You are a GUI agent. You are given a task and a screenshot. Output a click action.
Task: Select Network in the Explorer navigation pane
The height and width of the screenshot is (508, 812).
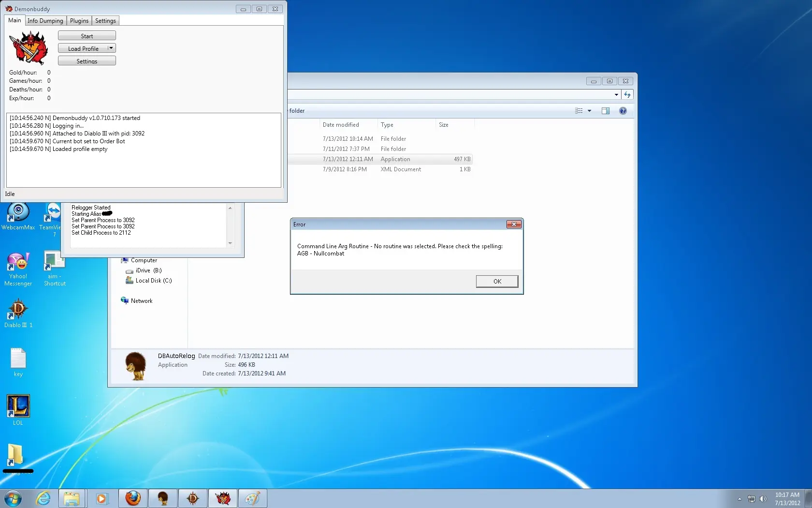(137, 300)
